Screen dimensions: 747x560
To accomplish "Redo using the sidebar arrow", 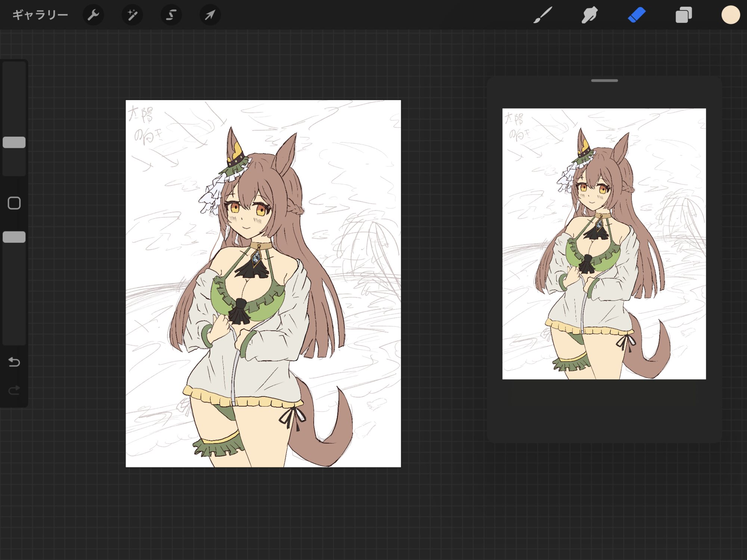I will [14, 390].
